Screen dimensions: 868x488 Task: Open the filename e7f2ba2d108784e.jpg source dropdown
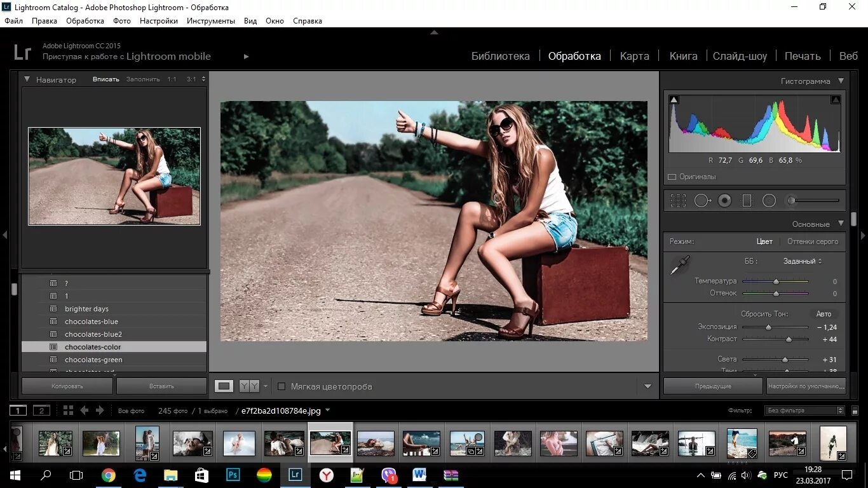pos(285,410)
